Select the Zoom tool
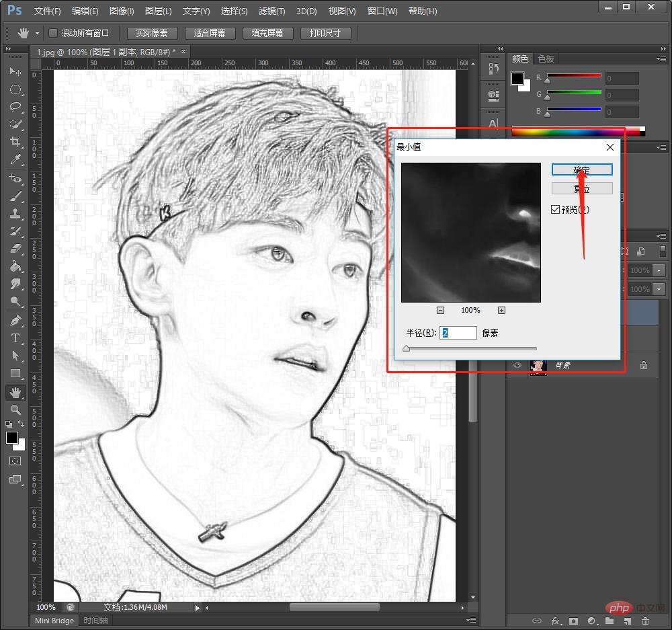Screen dimensions: 672x630 click(15, 409)
